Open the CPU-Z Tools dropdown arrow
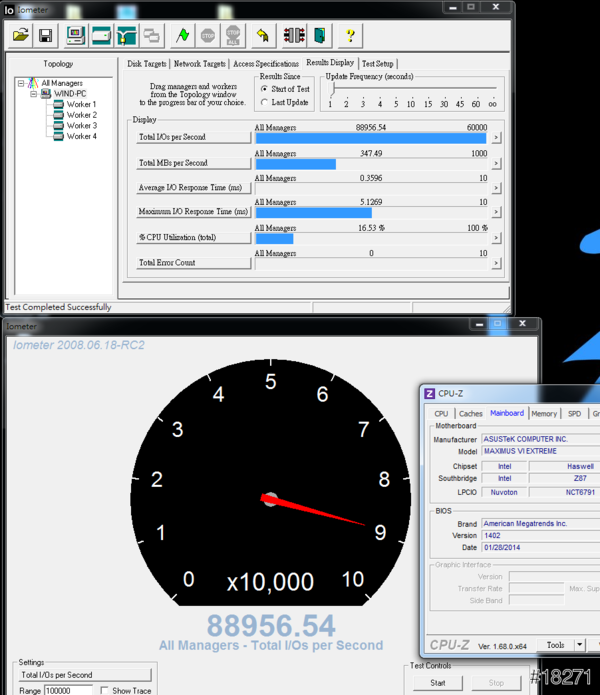The height and width of the screenshot is (695, 600). 579,645
